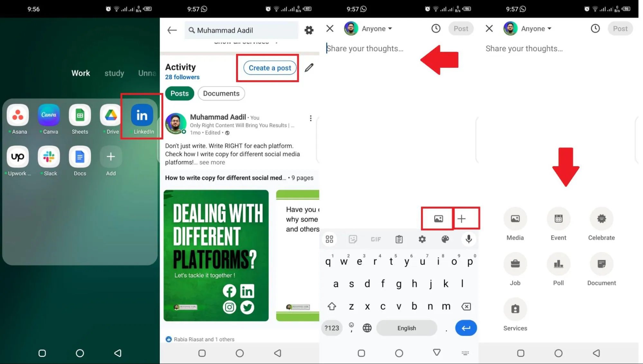
Task: Tap the Settings gear keyboard icon
Action: point(422,239)
